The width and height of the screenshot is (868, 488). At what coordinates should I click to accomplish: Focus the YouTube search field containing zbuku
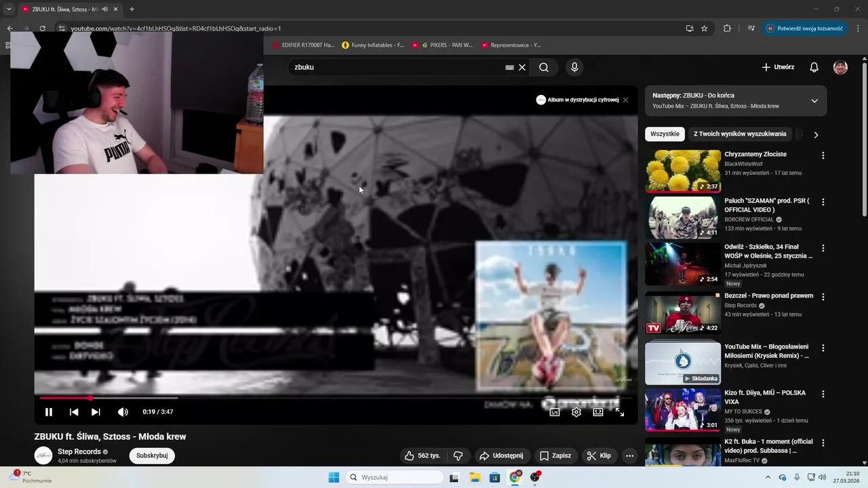coord(397,67)
